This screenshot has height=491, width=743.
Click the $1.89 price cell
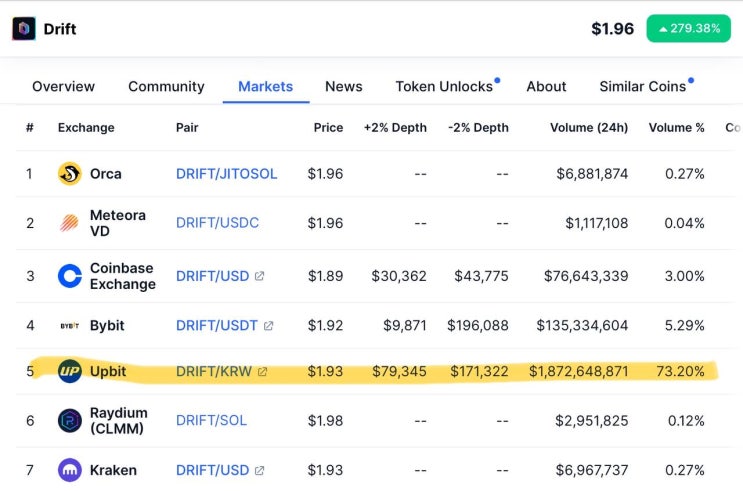[x=326, y=276]
